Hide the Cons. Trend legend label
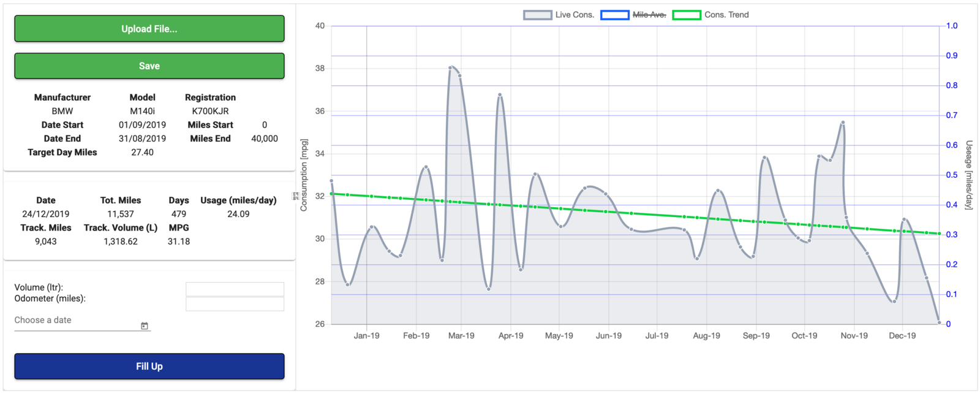The width and height of the screenshot is (980, 393). 726,15
